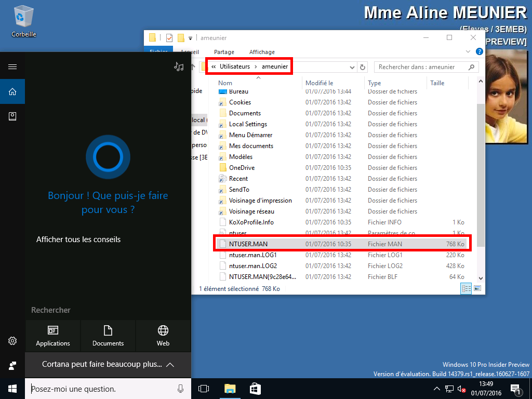Click the New folder quick access icon
Screen dimensions: 532x399
pos(181,37)
